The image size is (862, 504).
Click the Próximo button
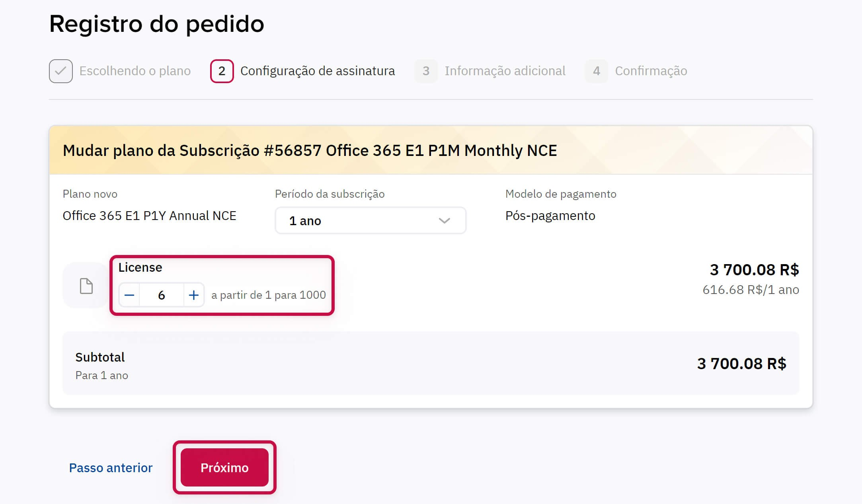tap(224, 467)
